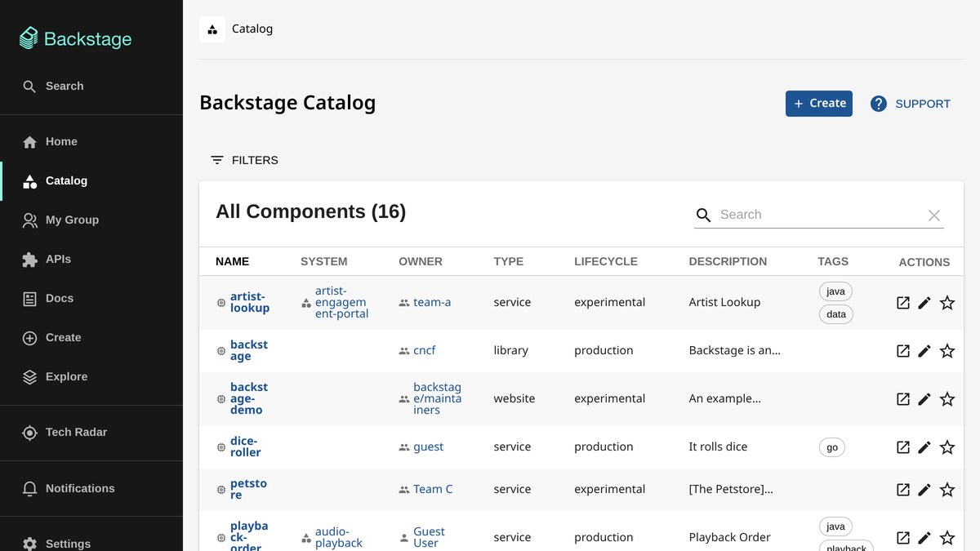View artist-lookup entity source

click(903, 303)
